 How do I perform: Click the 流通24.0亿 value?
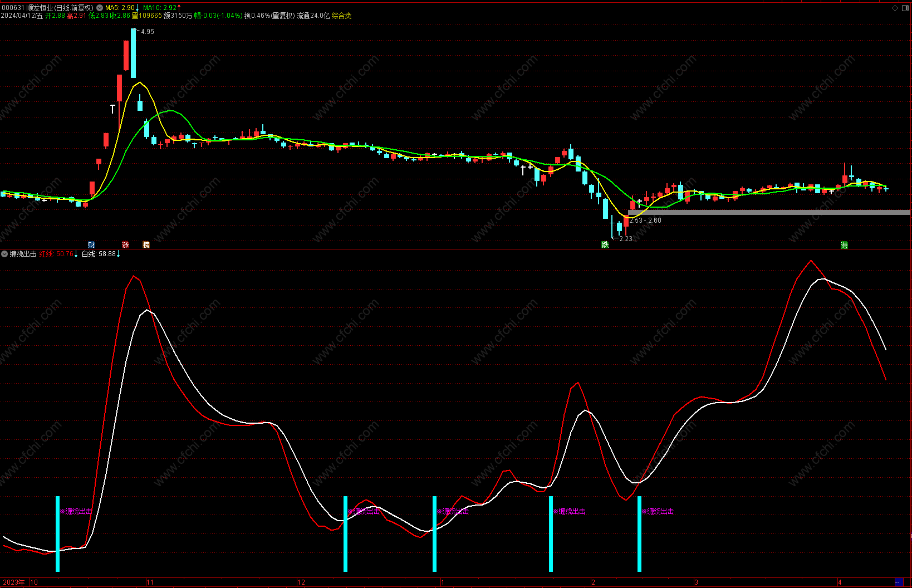point(313,16)
